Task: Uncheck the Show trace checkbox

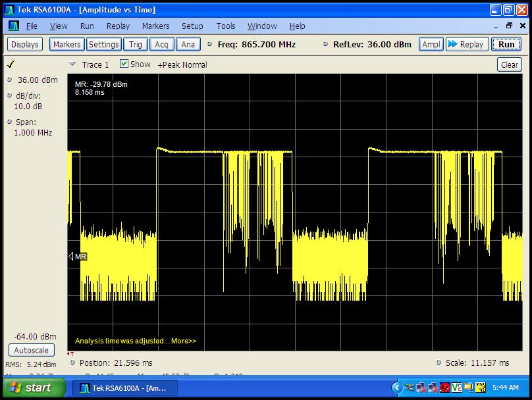Action: tap(124, 64)
